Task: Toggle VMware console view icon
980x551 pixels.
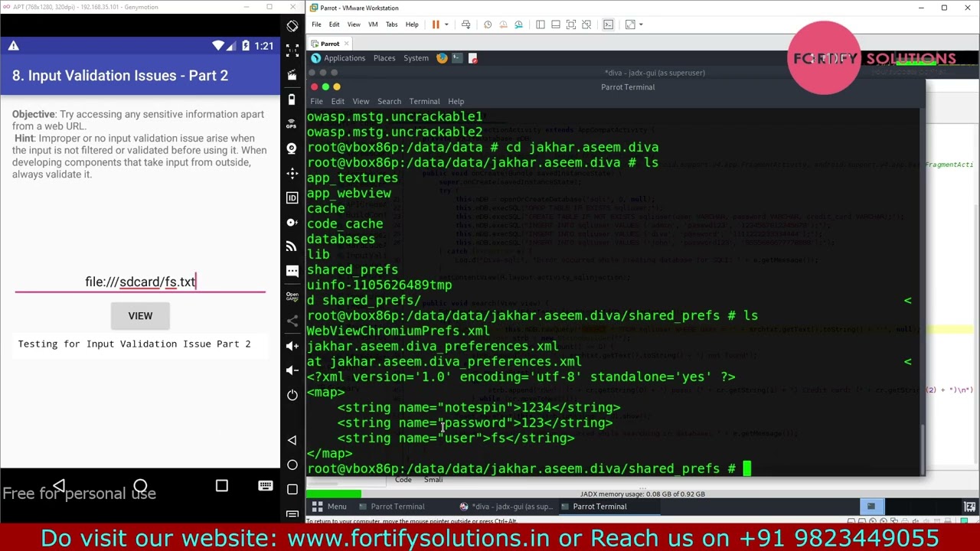Action: point(609,24)
